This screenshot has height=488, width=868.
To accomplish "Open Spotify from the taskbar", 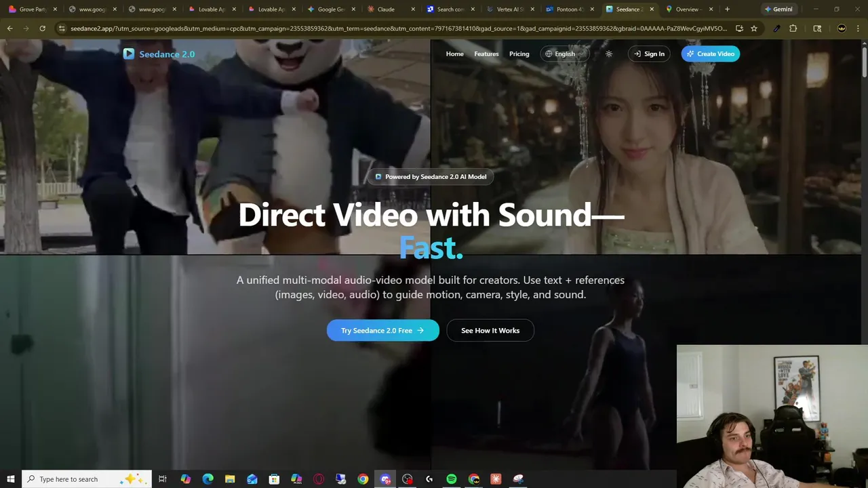I will [x=452, y=479].
